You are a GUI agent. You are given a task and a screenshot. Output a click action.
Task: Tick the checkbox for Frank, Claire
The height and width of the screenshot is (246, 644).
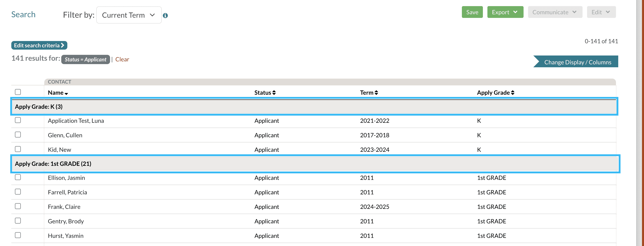coord(18,206)
